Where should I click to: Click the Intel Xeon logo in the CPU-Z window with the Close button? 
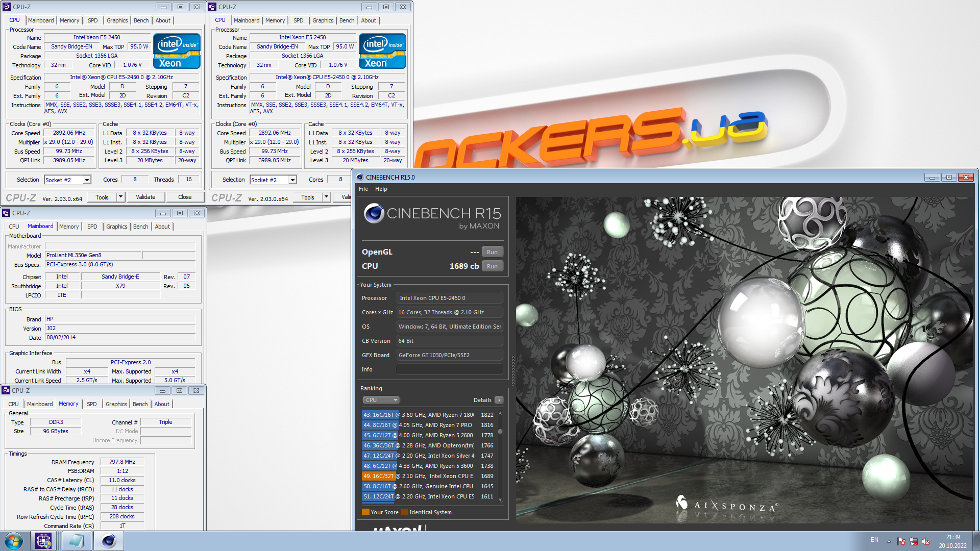(x=177, y=51)
